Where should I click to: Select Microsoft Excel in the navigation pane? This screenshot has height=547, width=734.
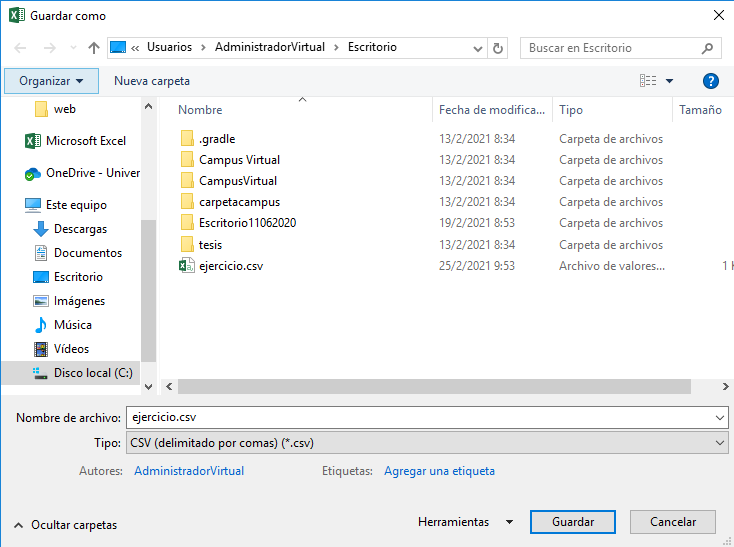click(x=85, y=141)
